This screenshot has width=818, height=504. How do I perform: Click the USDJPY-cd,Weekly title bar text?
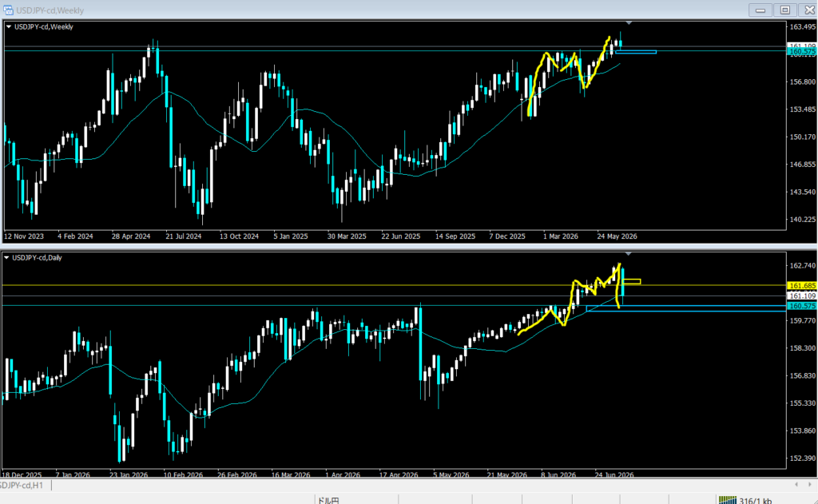[x=50, y=10]
